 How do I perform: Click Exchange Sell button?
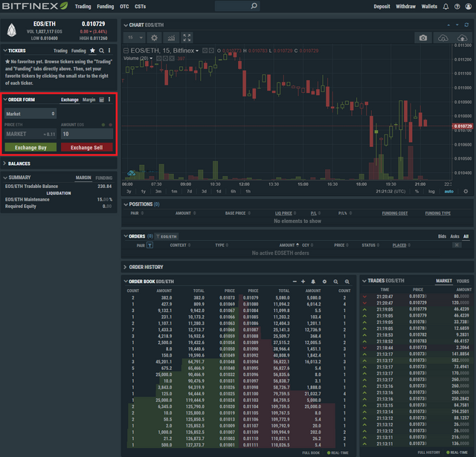[86, 147]
